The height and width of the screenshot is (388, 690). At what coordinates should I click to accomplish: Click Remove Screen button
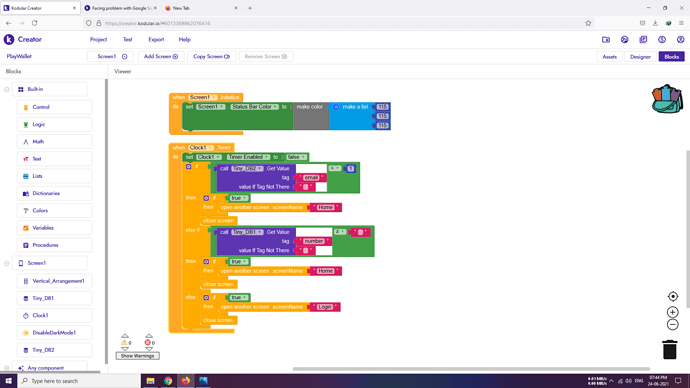266,56
